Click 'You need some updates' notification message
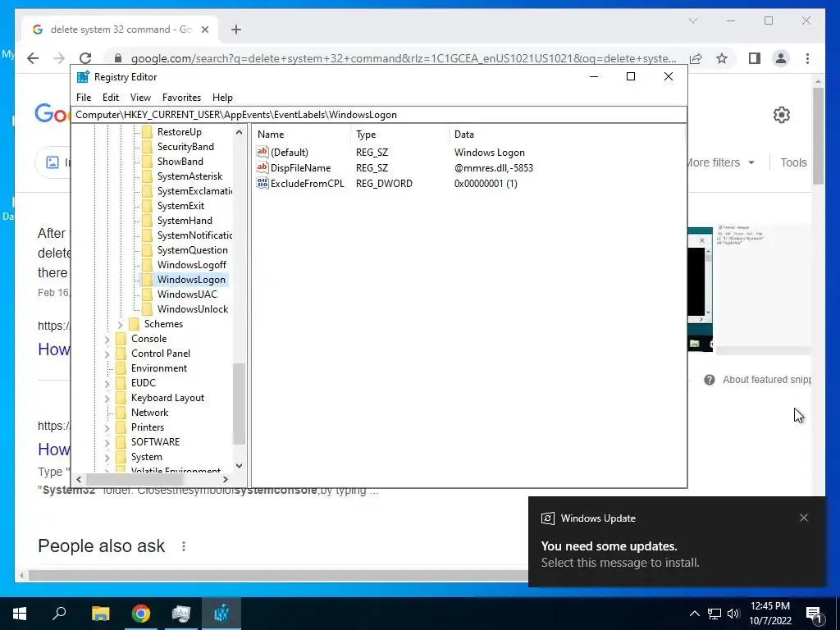 [609, 546]
